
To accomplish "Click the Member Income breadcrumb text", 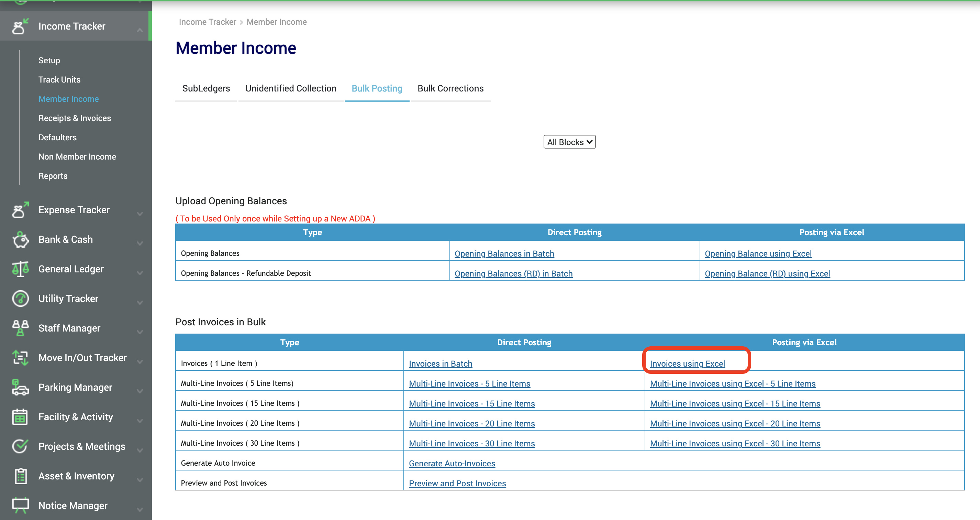I will (x=276, y=22).
